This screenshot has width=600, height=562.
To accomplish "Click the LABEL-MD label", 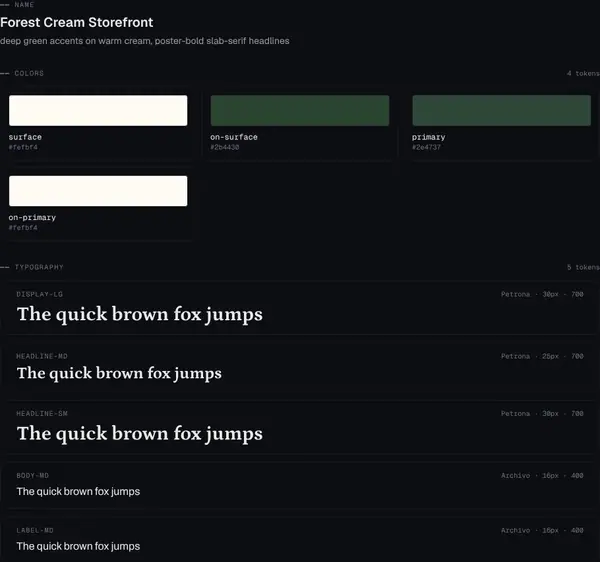I will click(x=35, y=530).
